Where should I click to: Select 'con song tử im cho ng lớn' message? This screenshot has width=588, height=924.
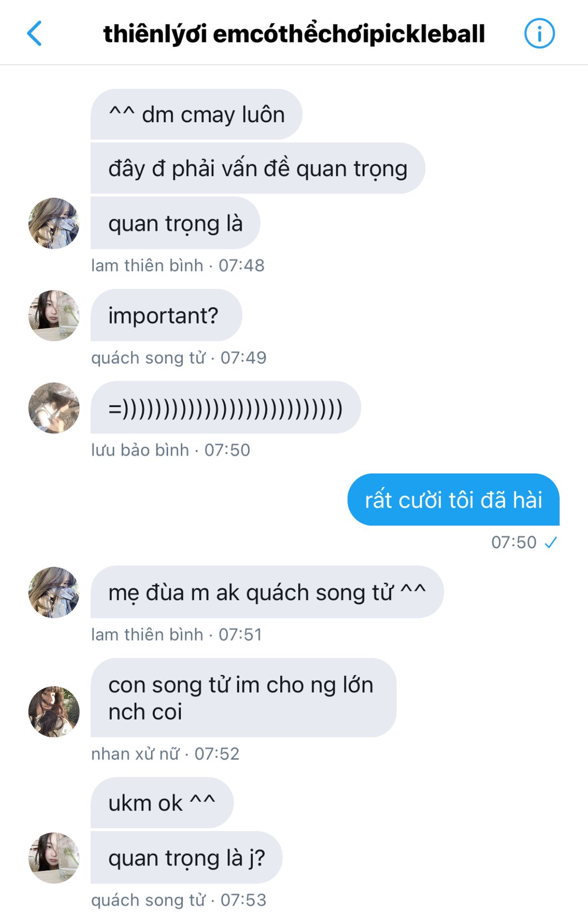[x=243, y=698]
